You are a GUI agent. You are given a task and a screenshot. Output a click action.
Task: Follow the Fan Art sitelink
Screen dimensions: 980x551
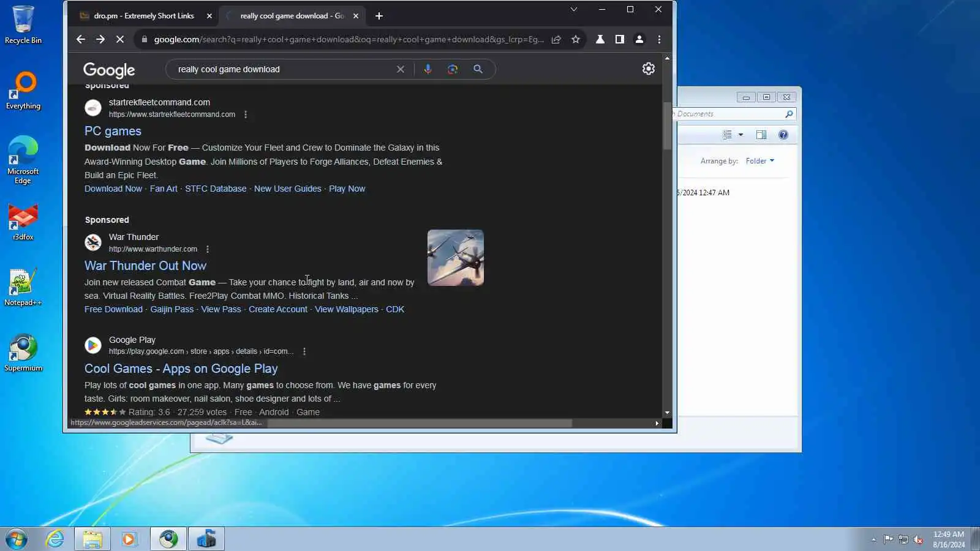click(x=164, y=189)
